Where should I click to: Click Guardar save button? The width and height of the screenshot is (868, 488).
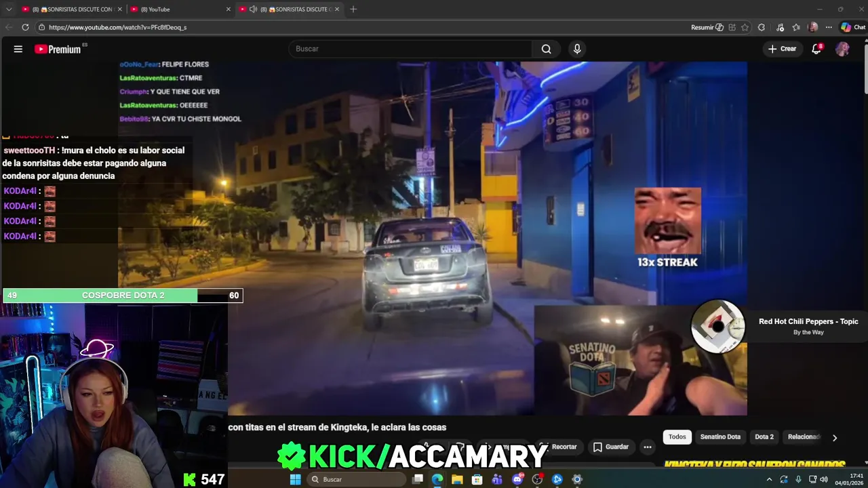[611, 447]
